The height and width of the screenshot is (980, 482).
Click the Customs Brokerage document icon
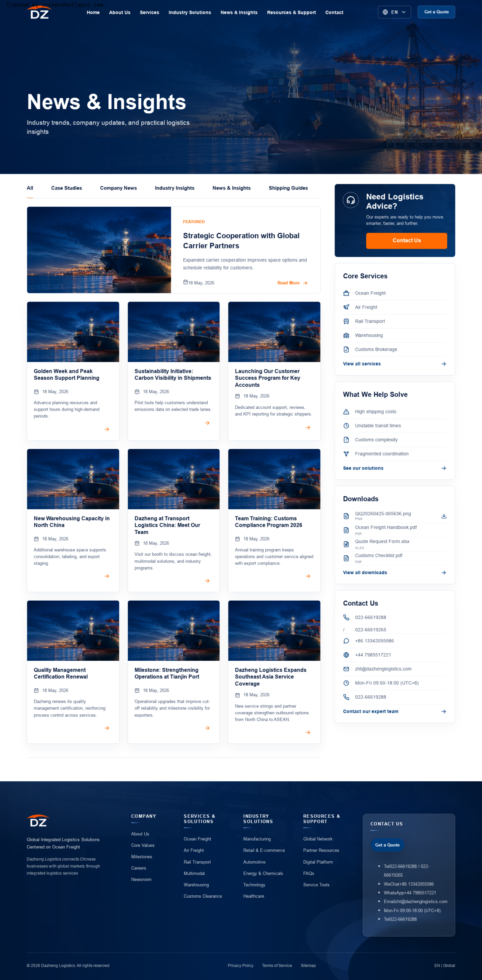[346, 350]
